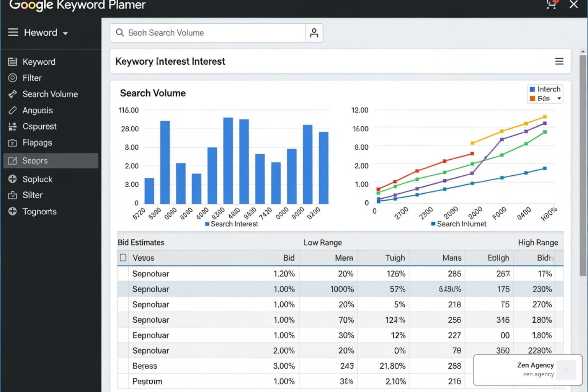Select the Beress row
The height and width of the screenshot is (392, 588).
340,366
